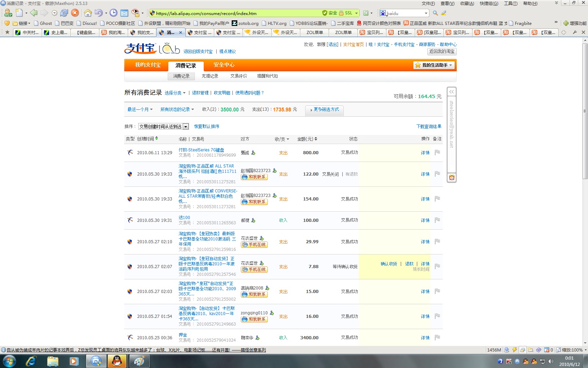This screenshot has width=588, height=368.
Task: Click the Undo closed tab icon
Action: click(99, 13)
